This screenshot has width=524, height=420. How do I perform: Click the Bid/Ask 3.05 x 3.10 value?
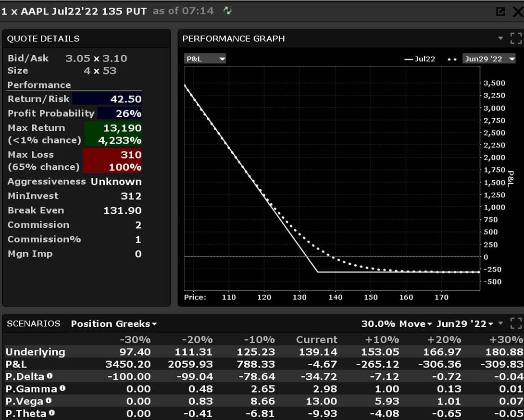[x=96, y=59]
